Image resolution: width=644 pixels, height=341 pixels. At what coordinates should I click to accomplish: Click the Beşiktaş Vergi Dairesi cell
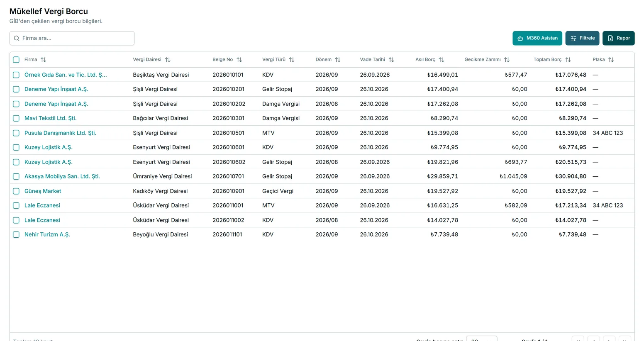[161, 75]
